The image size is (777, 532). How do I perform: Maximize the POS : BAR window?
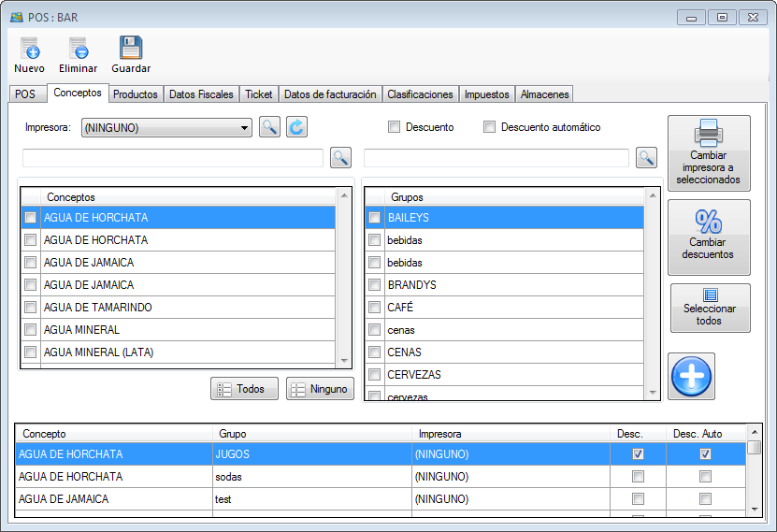(x=722, y=18)
